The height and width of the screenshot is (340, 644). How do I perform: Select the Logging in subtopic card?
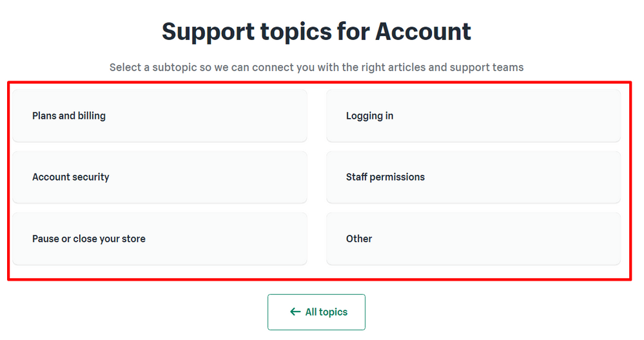[473, 116]
